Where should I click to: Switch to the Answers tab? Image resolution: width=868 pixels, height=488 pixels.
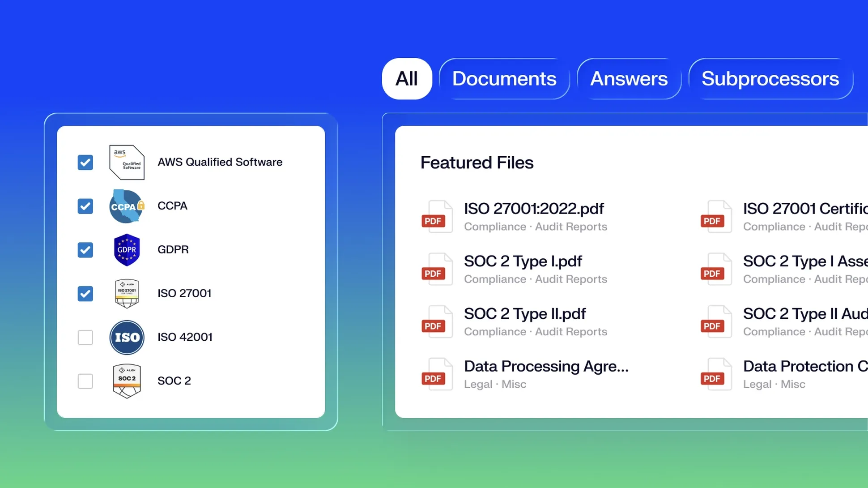point(629,79)
